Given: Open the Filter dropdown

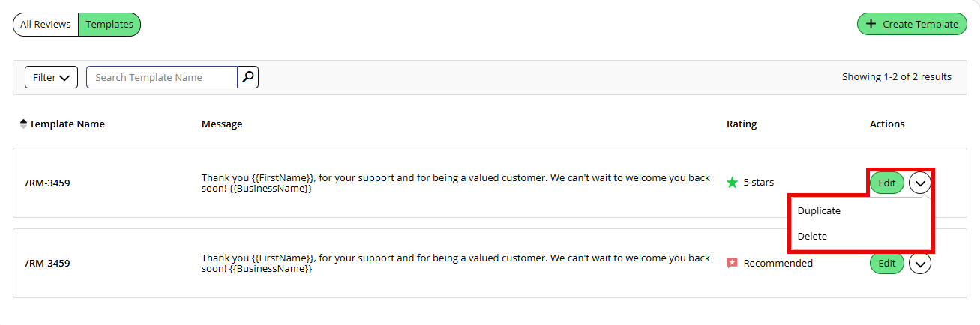Looking at the screenshot, I should coord(52,77).
